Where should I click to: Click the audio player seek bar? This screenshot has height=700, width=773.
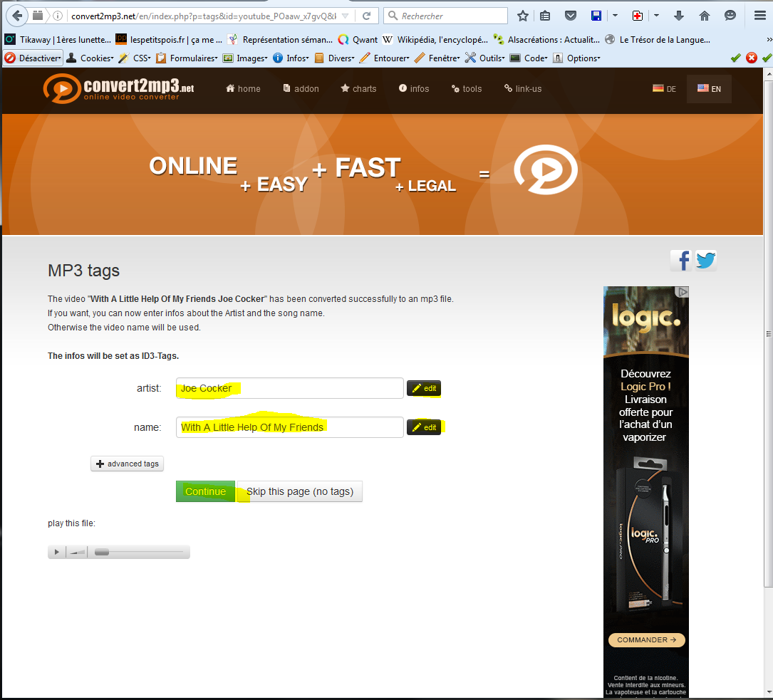tap(139, 552)
